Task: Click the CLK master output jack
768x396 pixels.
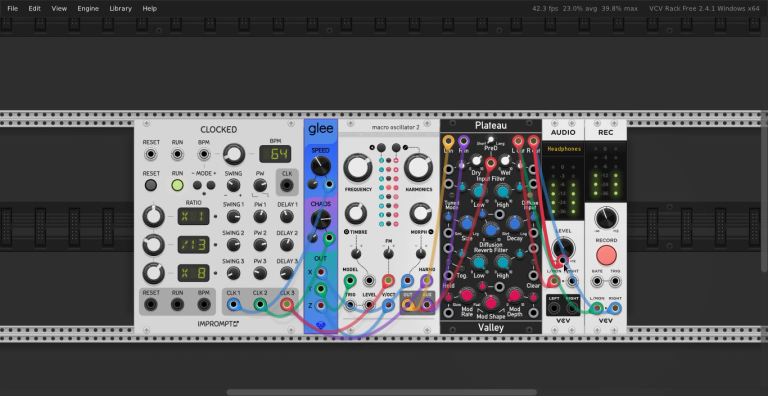Action: (287, 186)
